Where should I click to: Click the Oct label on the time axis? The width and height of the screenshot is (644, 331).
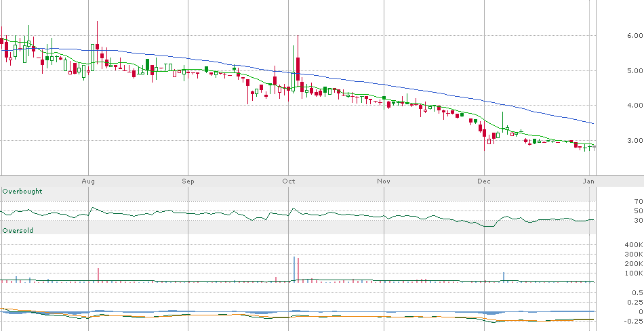click(x=289, y=181)
